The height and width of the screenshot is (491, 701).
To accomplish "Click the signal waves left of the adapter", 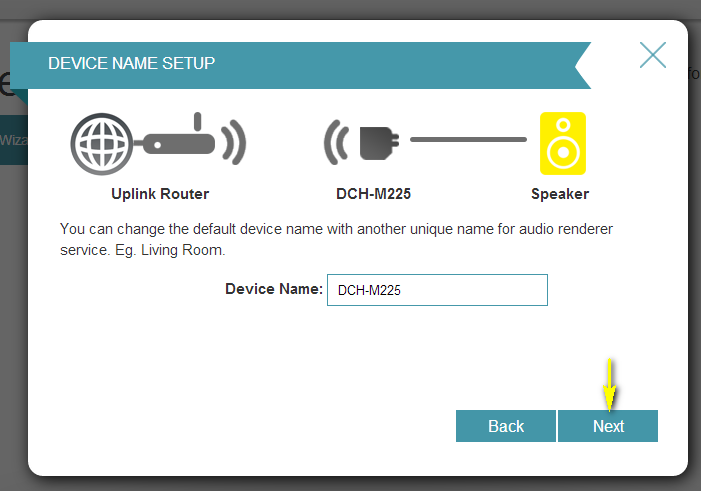I will [335, 143].
